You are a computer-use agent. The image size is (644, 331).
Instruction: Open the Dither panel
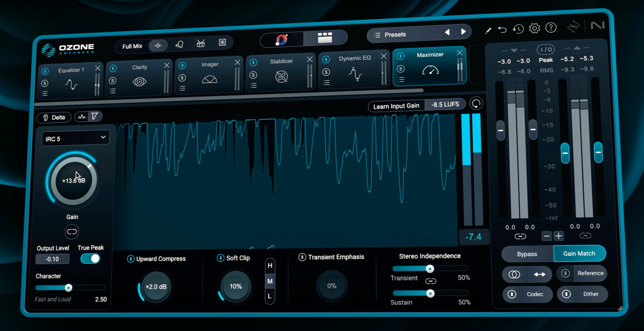tap(591, 294)
